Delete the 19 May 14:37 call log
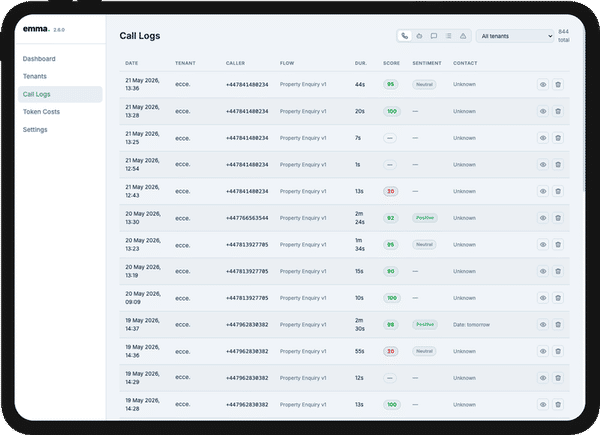This screenshot has width=600, height=435. coord(558,325)
